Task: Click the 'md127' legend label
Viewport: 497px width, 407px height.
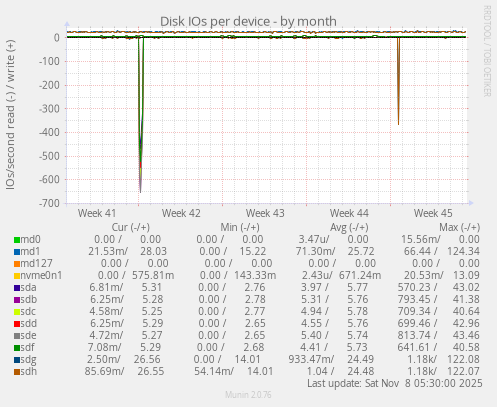Action: 37,263
